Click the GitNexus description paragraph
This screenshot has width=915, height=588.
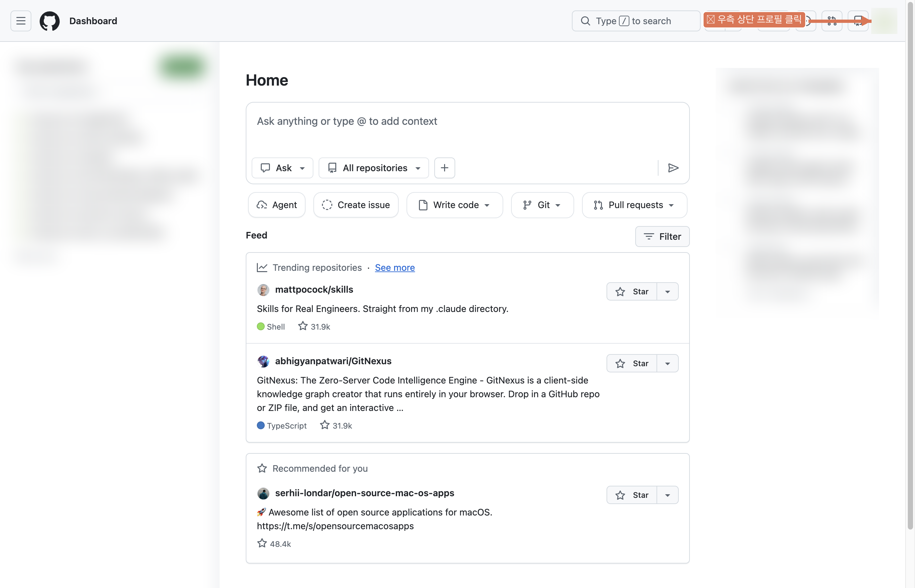point(428,394)
